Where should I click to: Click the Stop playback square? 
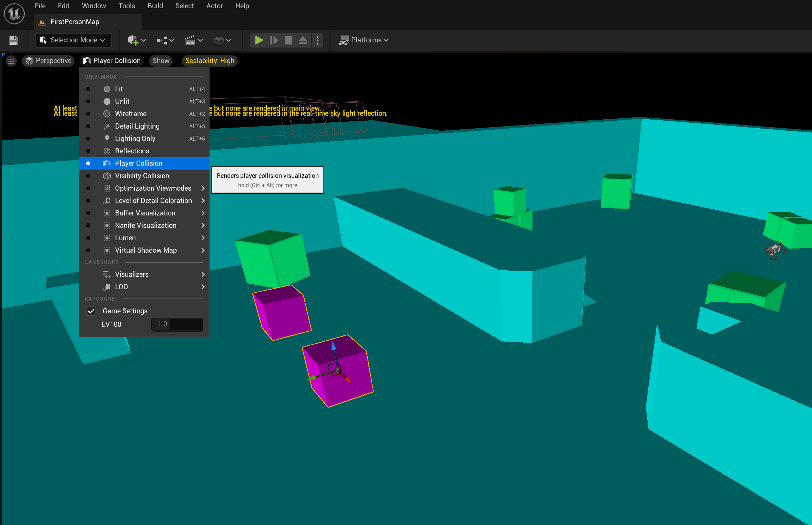click(288, 40)
